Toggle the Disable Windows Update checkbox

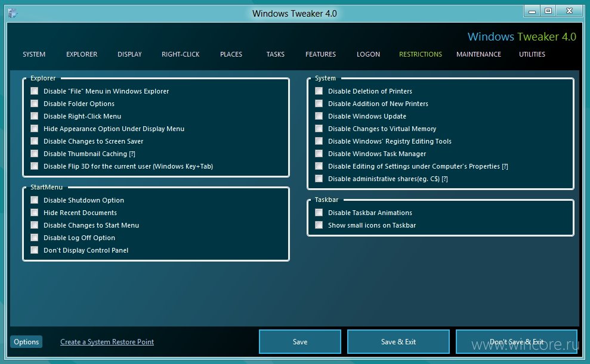319,116
